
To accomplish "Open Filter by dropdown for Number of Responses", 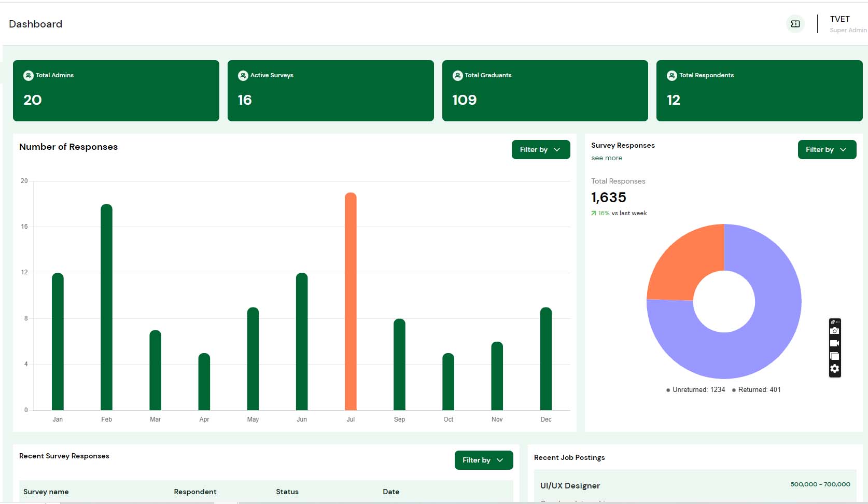I will point(540,149).
